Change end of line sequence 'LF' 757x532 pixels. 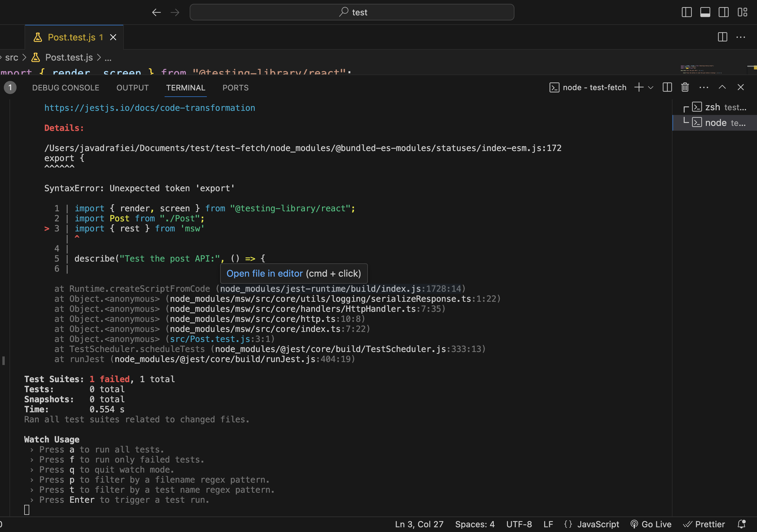[548, 524]
